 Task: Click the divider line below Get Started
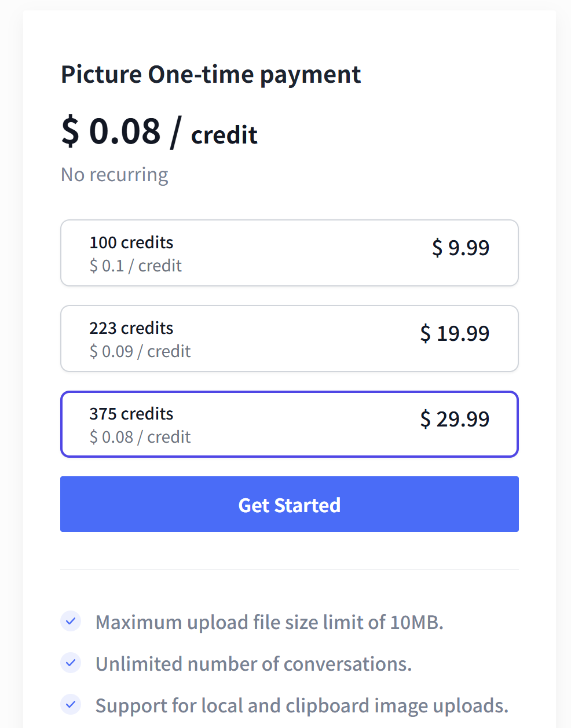pyautogui.click(x=290, y=569)
